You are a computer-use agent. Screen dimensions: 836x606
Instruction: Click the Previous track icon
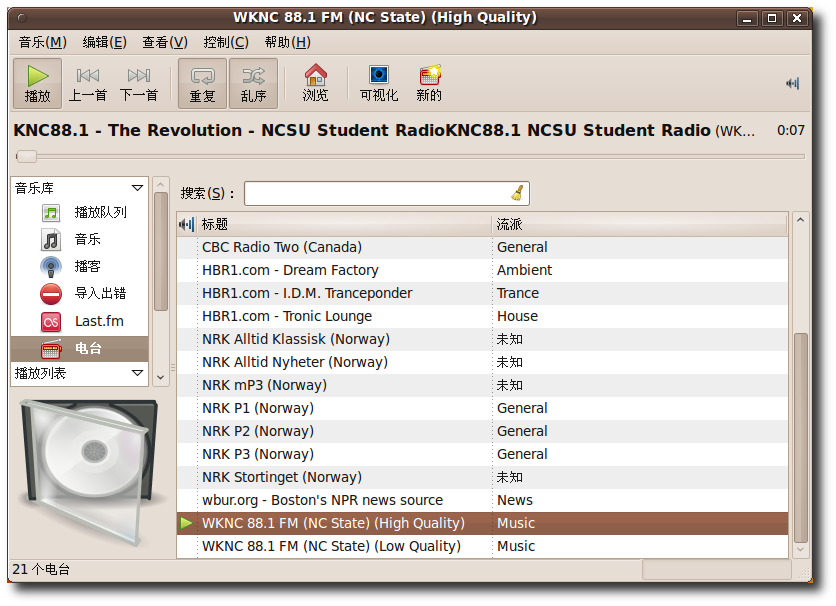[88, 83]
